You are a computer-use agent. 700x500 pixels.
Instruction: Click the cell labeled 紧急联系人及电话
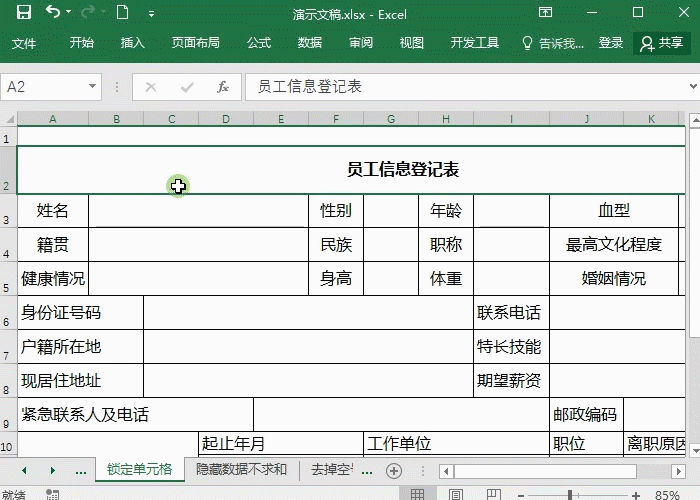[x=135, y=414]
